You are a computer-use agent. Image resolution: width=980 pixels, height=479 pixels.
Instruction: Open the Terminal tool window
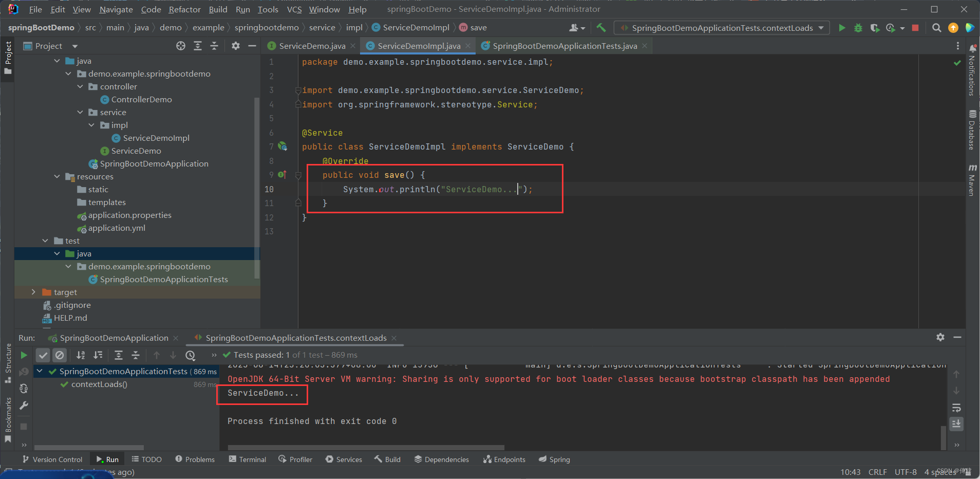248,459
